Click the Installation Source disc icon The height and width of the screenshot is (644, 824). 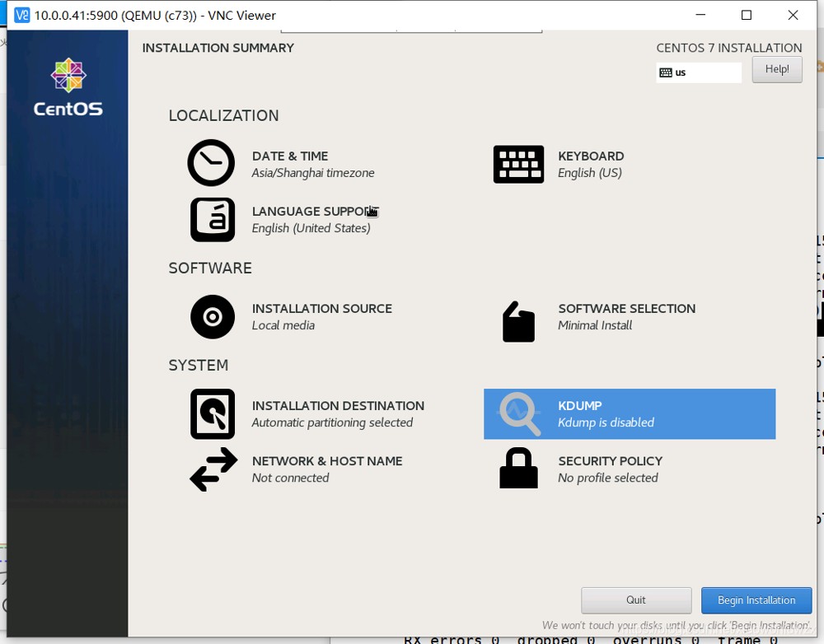[213, 317]
